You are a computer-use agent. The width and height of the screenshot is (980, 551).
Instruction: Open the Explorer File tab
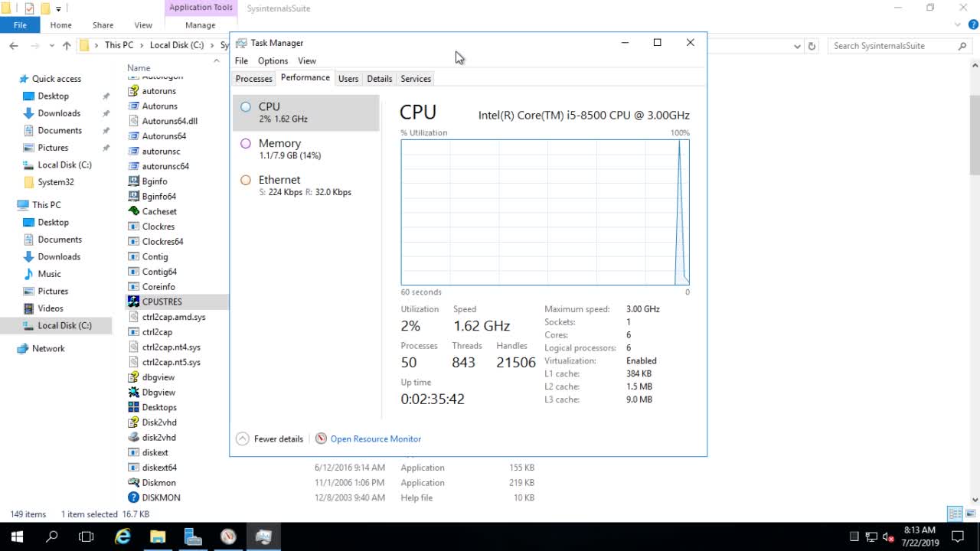pos(20,25)
